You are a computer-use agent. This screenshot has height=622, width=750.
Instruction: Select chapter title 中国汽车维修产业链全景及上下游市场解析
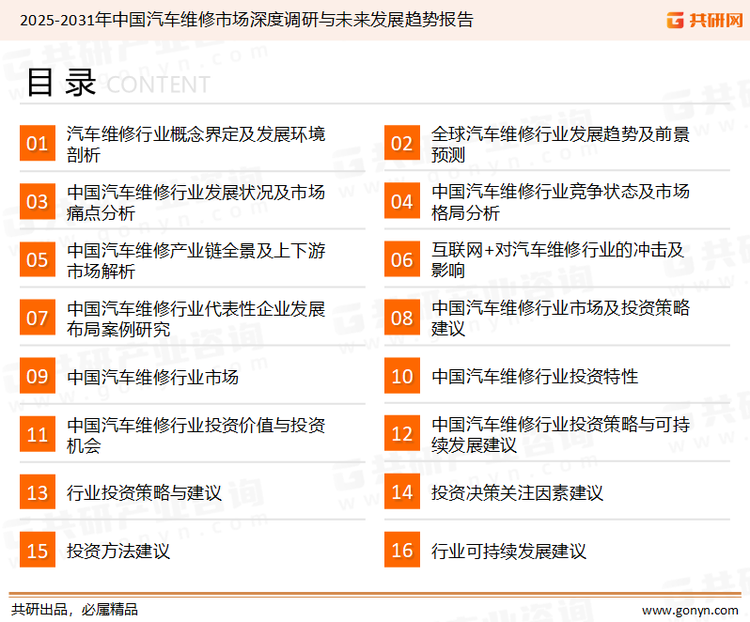tap(196, 261)
